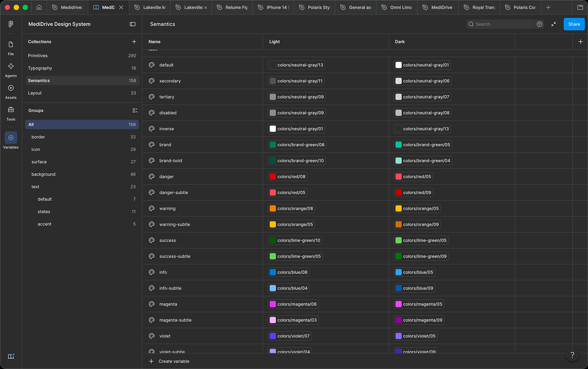Switch to the Polaris Sty tab
Viewport: 588px width, 369px height.
click(315, 7)
